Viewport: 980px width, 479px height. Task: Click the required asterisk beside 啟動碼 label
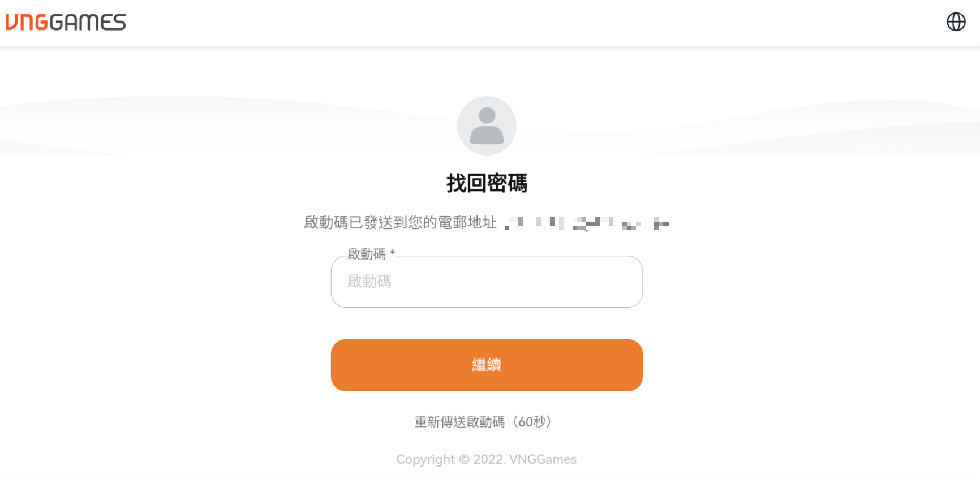click(392, 253)
